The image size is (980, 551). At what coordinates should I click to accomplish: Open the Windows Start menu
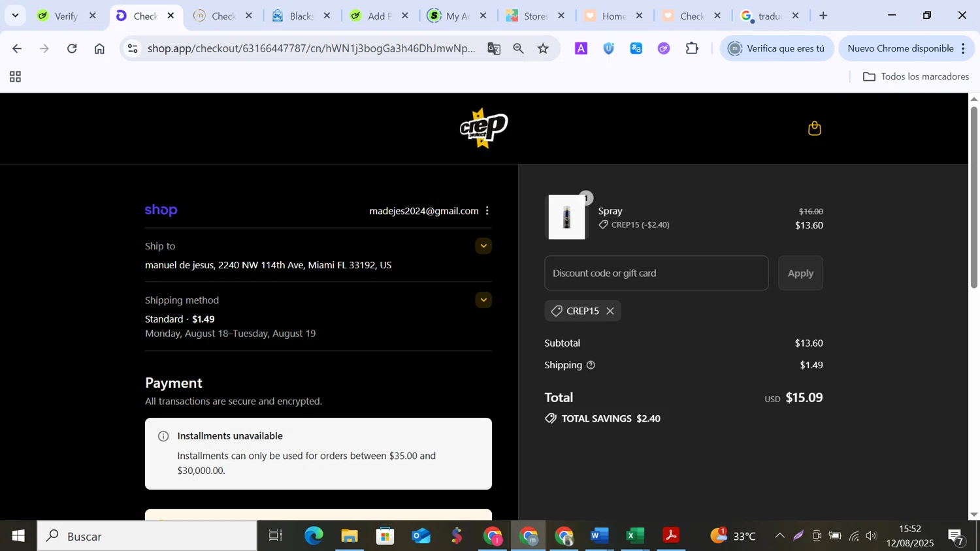point(18,536)
